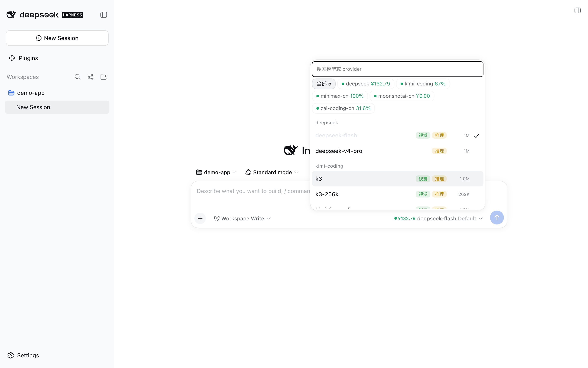Focus the model or provider search field

coord(398,69)
